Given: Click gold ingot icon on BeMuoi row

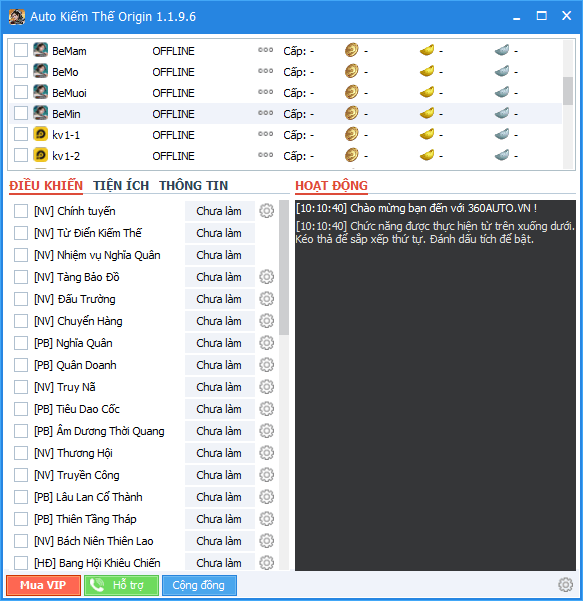Looking at the screenshot, I should (427, 92).
